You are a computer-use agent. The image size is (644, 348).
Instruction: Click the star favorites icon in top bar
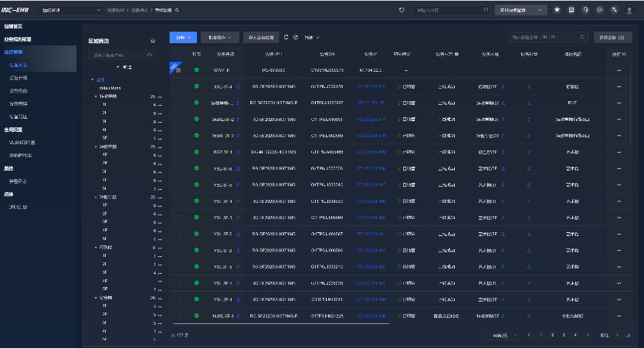pyautogui.click(x=557, y=10)
